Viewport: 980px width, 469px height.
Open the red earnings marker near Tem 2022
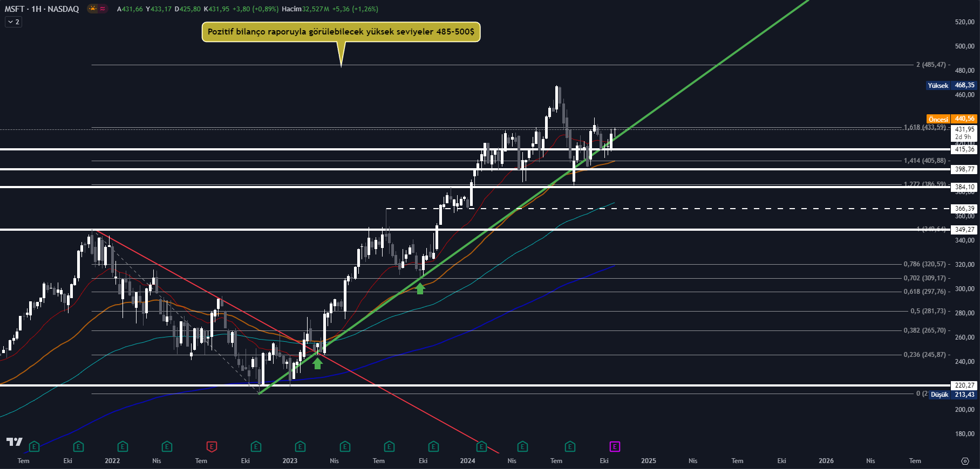(212, 446)
